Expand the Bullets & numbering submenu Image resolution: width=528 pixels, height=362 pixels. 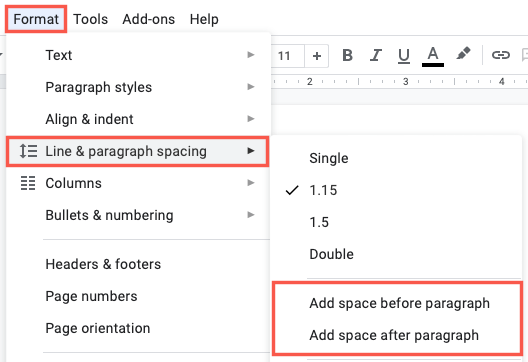coord(138,215)
